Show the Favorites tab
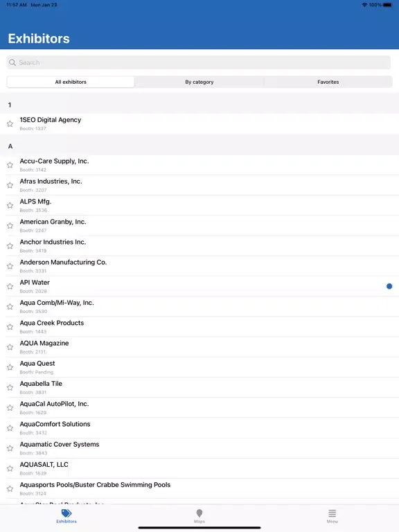 tap(328, 82)
